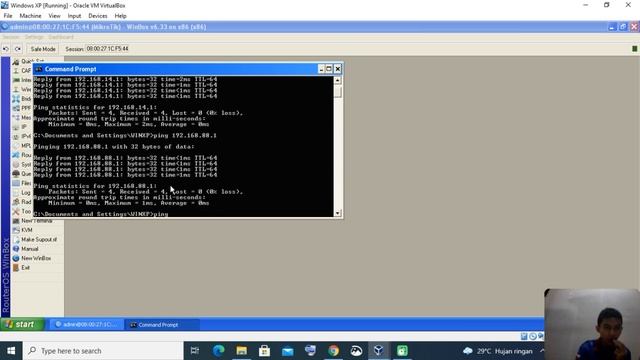Screen dimensions: 640x360
Task: Switch to Command Prompt taskbar button
Action: click(x=162, y=325)
